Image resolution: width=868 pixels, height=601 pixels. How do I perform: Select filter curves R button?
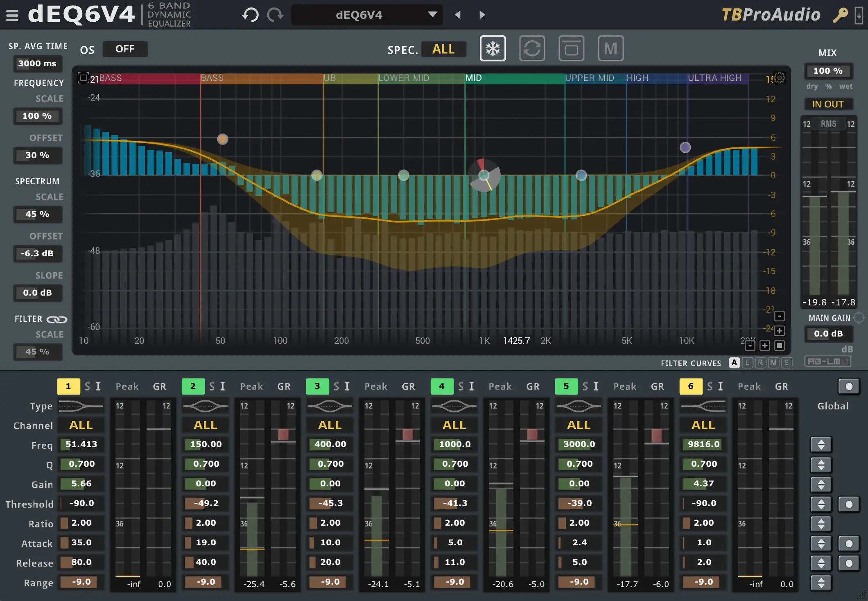click(760, 363)
